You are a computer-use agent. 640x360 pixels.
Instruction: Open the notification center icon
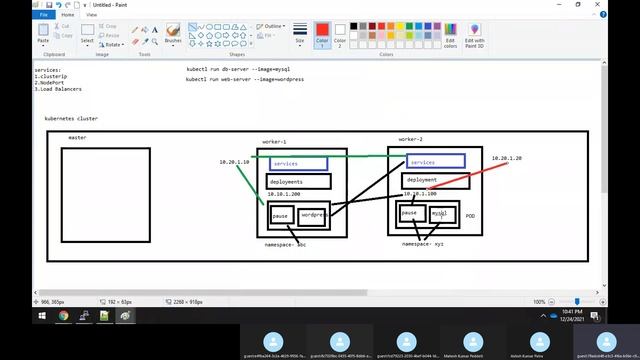click(594, 316)
